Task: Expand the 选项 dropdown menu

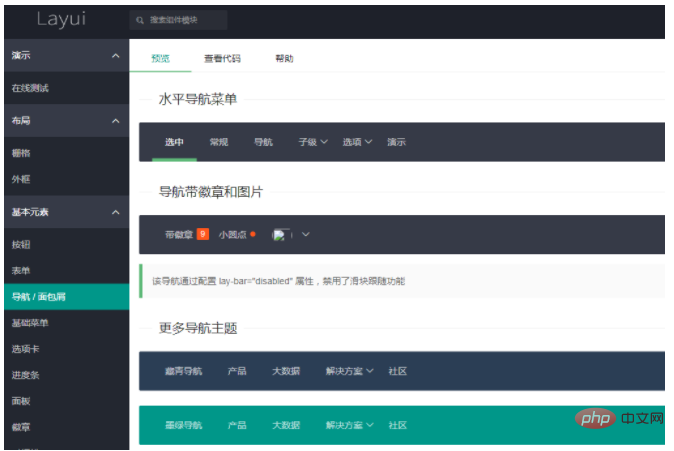Action: click(x=357, y=142)
